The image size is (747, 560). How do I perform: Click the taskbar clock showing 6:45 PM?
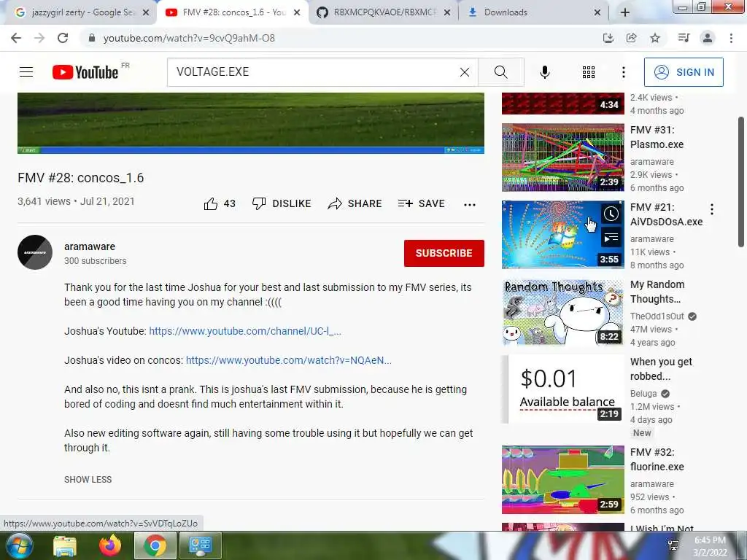click(710, 546)
